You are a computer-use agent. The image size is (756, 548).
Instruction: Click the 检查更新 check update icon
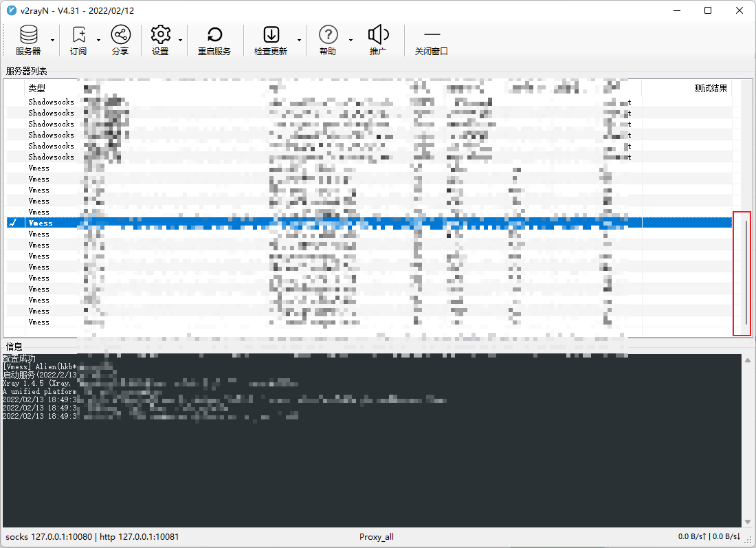pyautogui.click(x=271, y=35)
